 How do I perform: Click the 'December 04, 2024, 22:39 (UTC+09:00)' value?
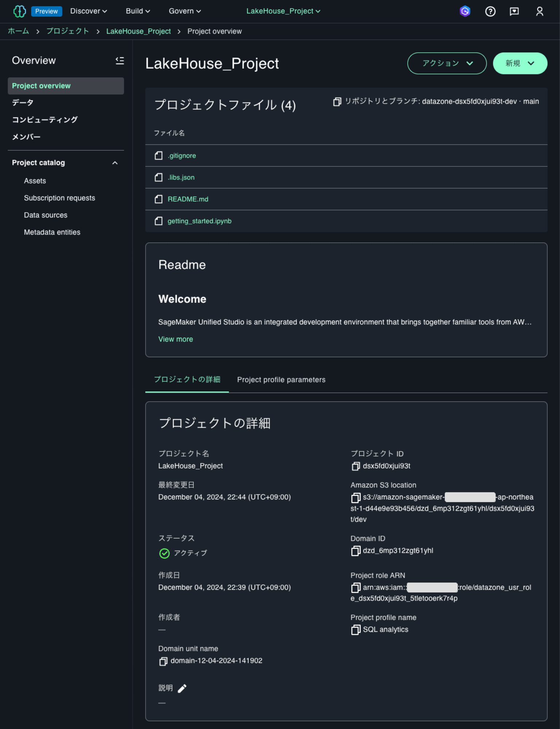pyautogui.click(x=224, y=588)
